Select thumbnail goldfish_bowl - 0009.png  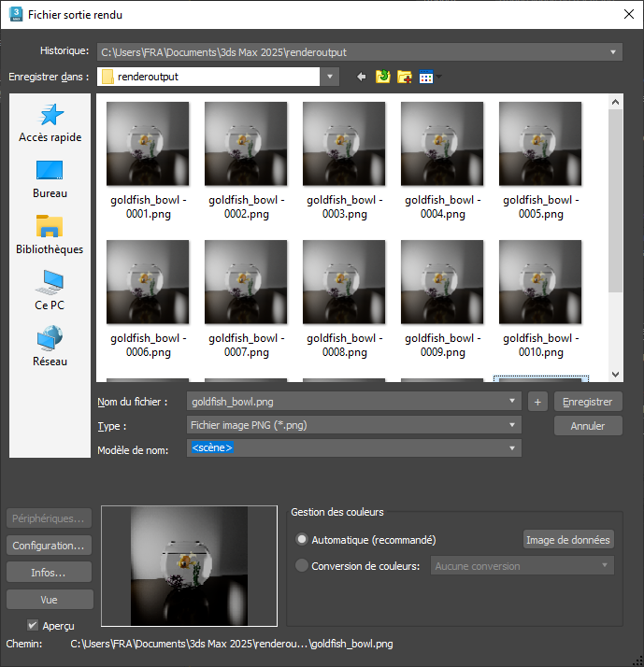pyautogui.click(x=442, y=282)
